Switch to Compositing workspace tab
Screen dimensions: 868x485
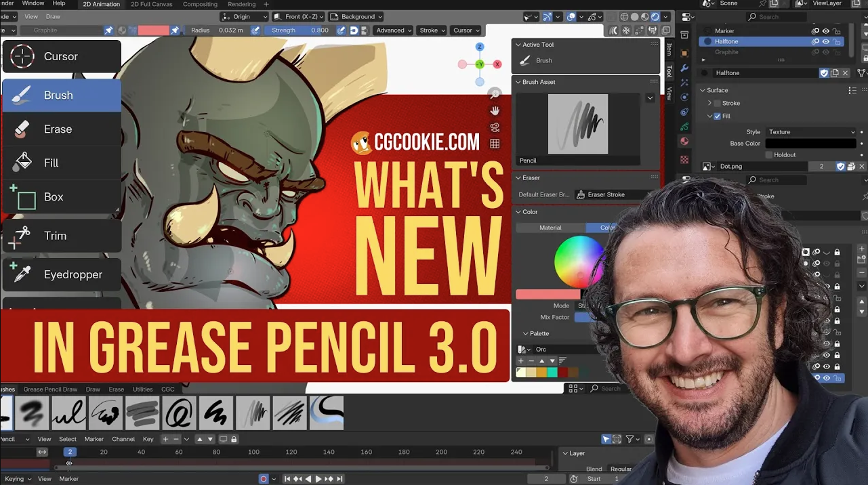point(201,5)
